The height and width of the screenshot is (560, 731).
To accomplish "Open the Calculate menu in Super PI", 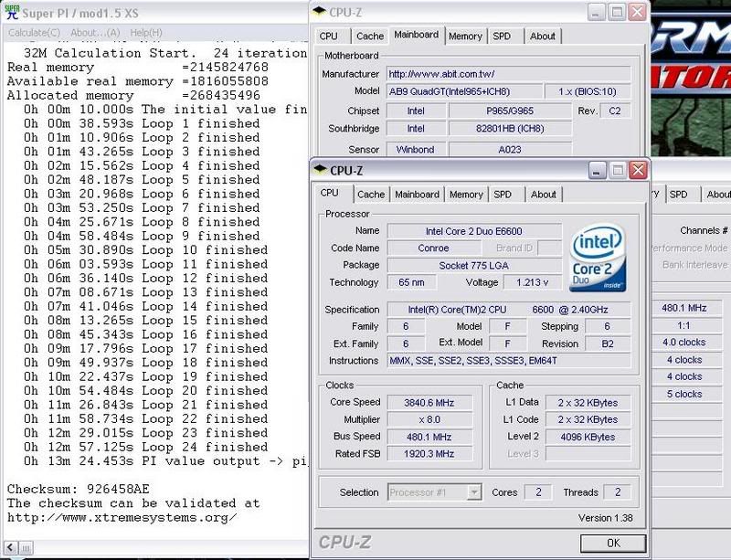I will (34, 33).
